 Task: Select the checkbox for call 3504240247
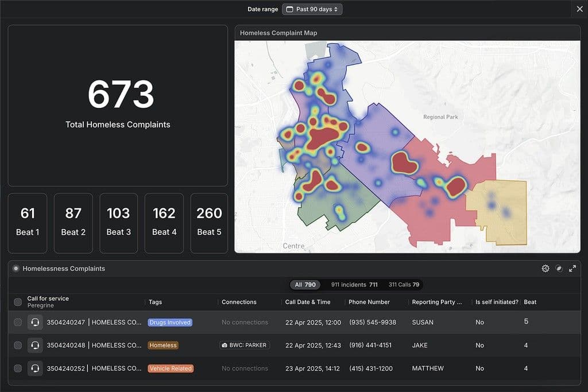coord(18,323)
